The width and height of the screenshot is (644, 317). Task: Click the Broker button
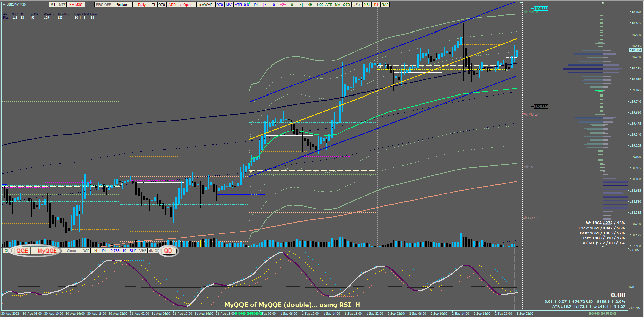coord(122,5)
